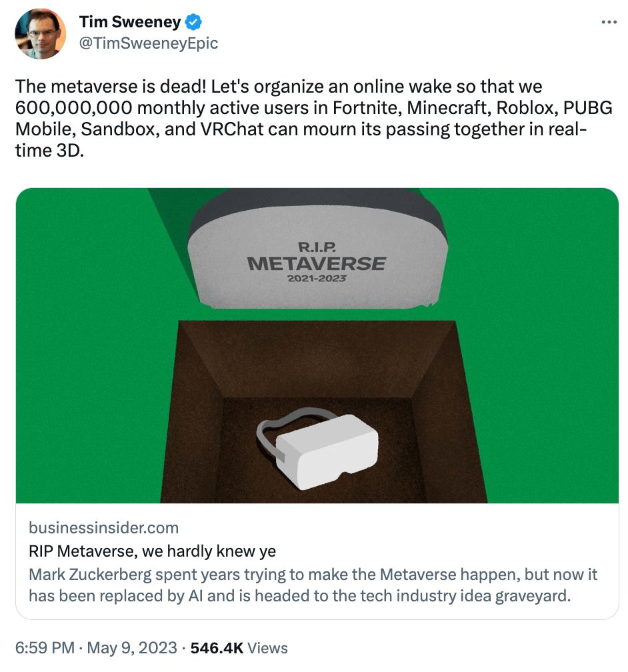Click the VR headset in the grave image

[317, 448]
